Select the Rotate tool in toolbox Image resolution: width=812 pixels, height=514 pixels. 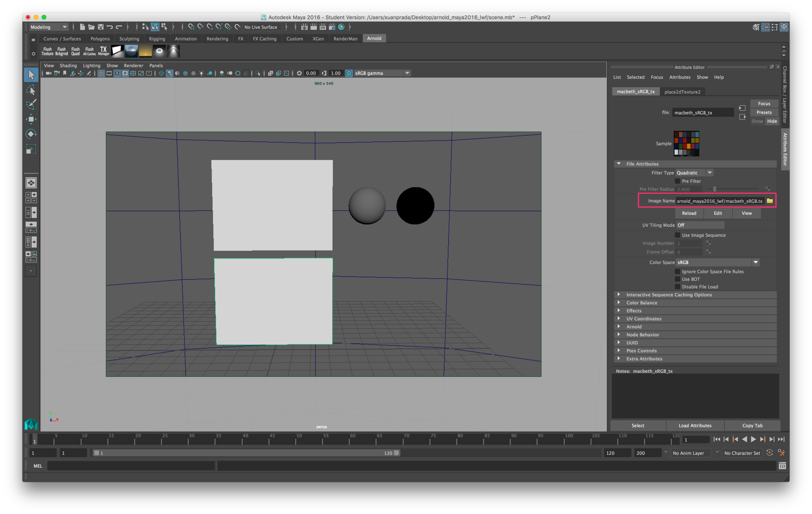(31, 134)
